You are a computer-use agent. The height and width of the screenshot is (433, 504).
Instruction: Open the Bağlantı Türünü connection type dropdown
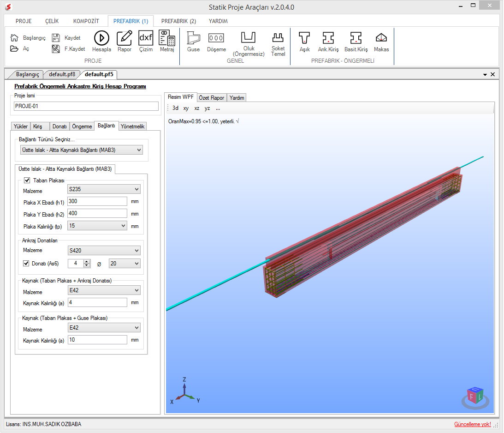point(81,150)
